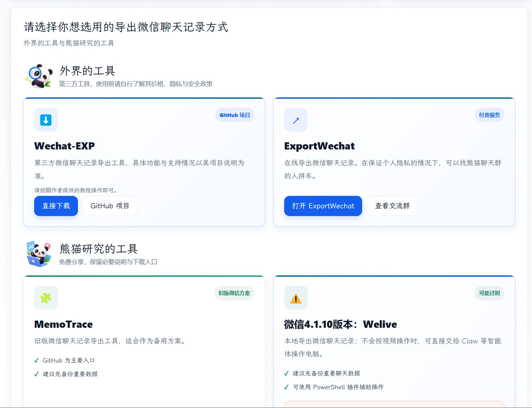Click the 可能过时 badge

(x=489, y=293)
